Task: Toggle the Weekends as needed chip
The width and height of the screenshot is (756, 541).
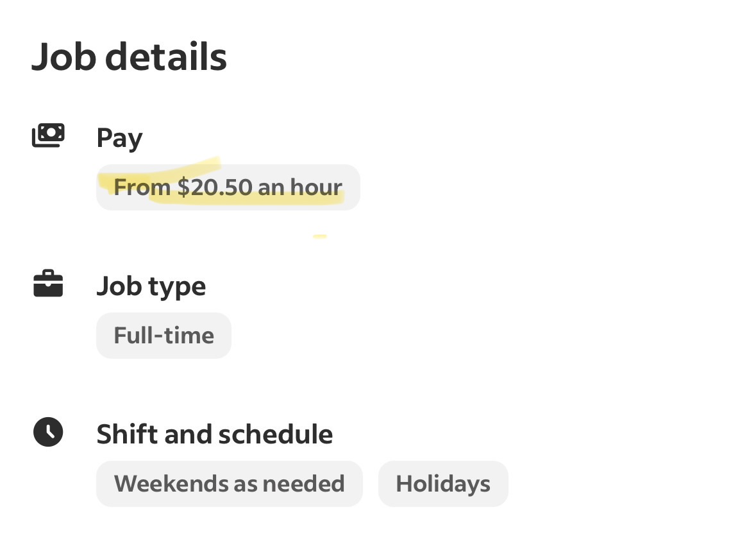Action: 229,483
